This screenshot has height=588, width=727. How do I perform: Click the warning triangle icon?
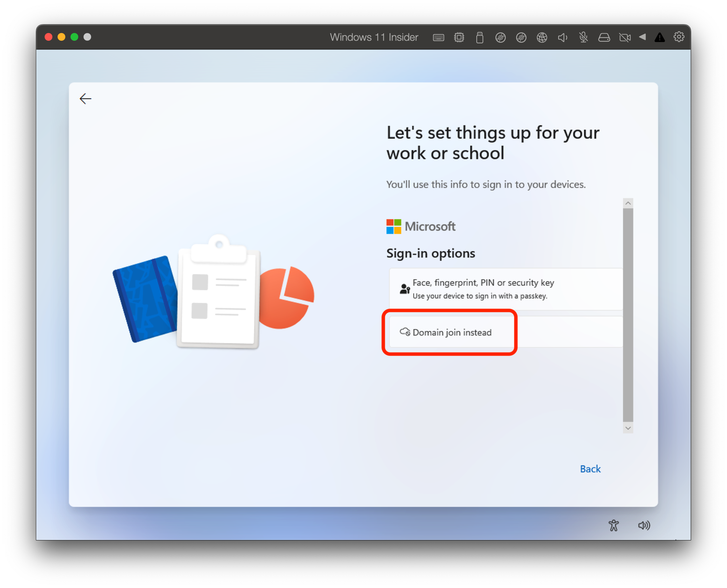[x=659, y=37]
